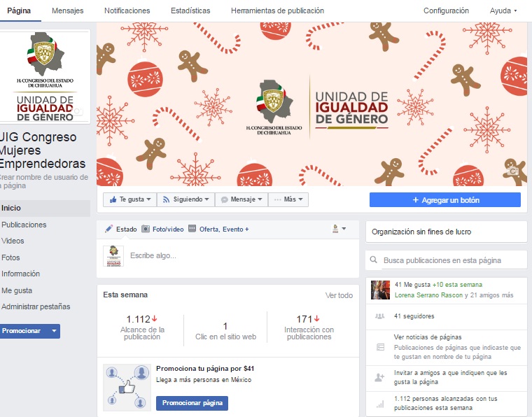The image size is (532, 417).
Task: Open the Más options dropdown
Action: pyautogui.click(x=288, y=199)
